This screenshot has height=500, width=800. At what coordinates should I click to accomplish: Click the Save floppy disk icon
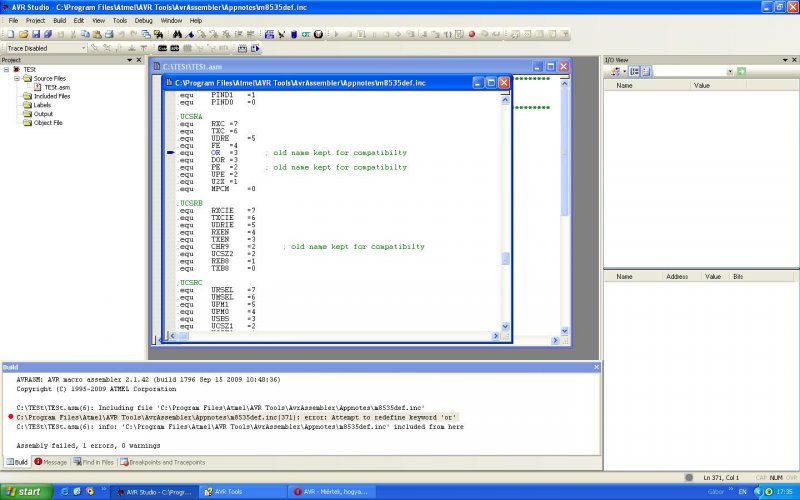(x=36, y=34)
